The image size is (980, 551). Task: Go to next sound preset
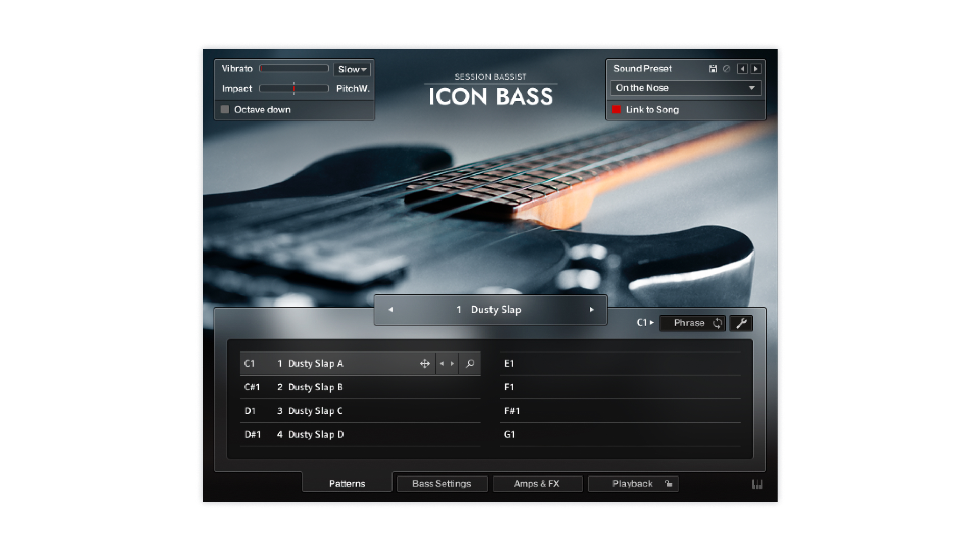[x=756, y=69]
